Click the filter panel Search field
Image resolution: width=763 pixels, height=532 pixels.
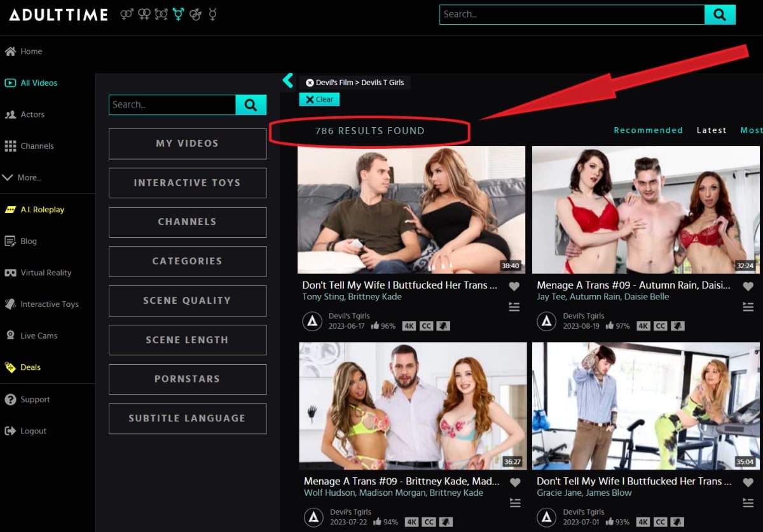tap(172, 105)
